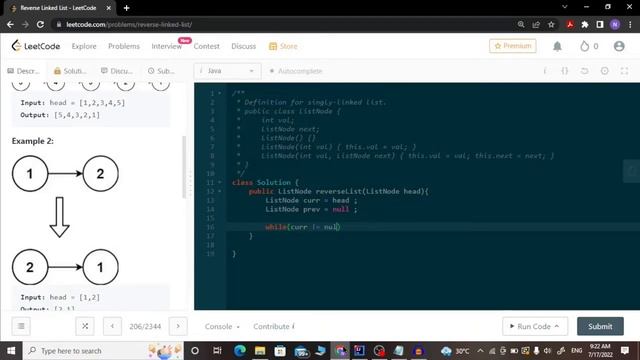Format code with the curly braces icon
Screen dimensions: 640x360
[x=564, y=71]
